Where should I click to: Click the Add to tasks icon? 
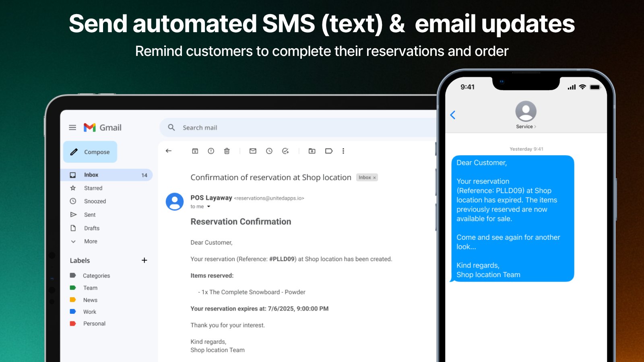(x=285, y=151)
